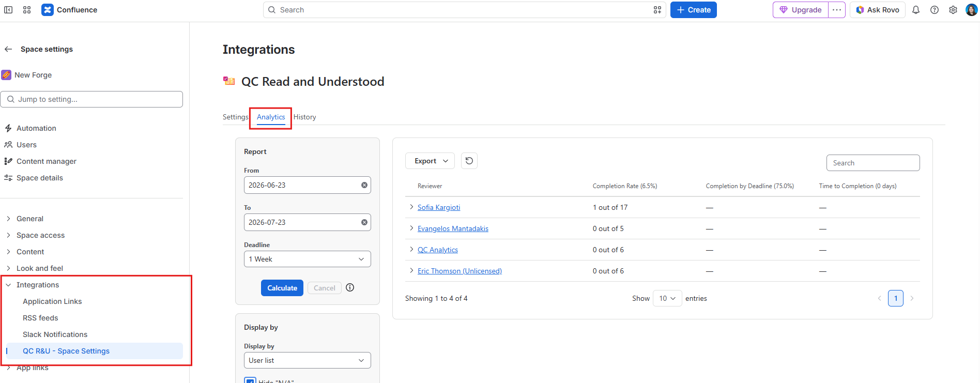Viewport: 980px width, 383px height.
Task: Focus the Jump to setting field
Action: coord(91,99)
